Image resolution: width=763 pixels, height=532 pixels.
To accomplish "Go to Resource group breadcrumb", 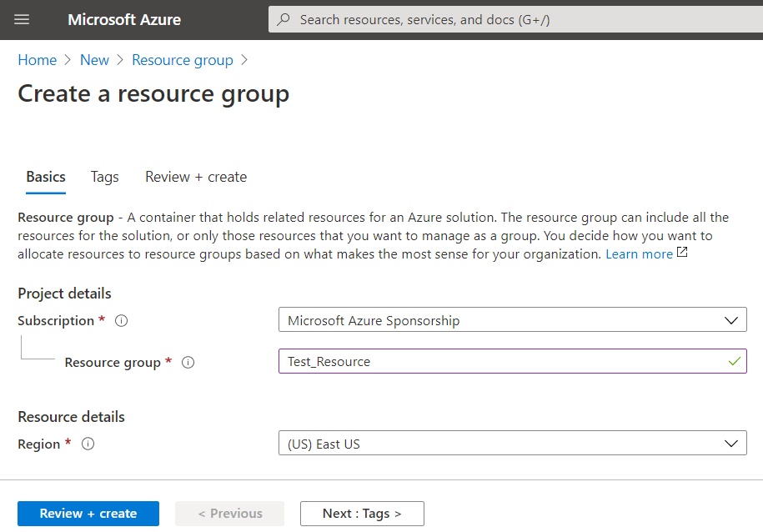I will (x=183, y=60).
